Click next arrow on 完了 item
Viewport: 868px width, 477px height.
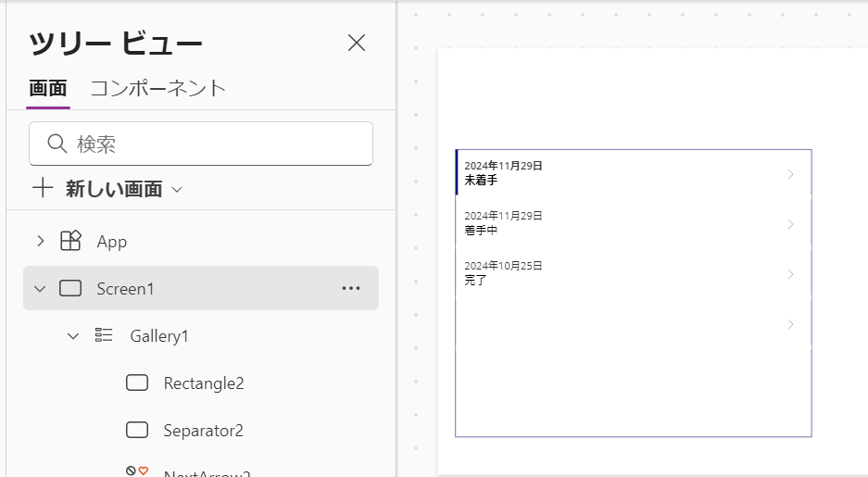(790, 274)
